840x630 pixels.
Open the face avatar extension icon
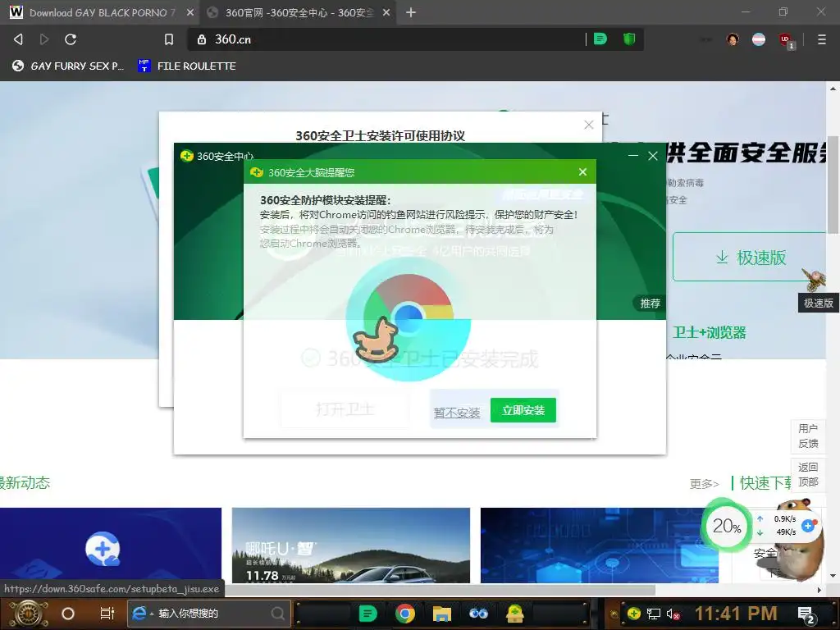coord(733,39)
